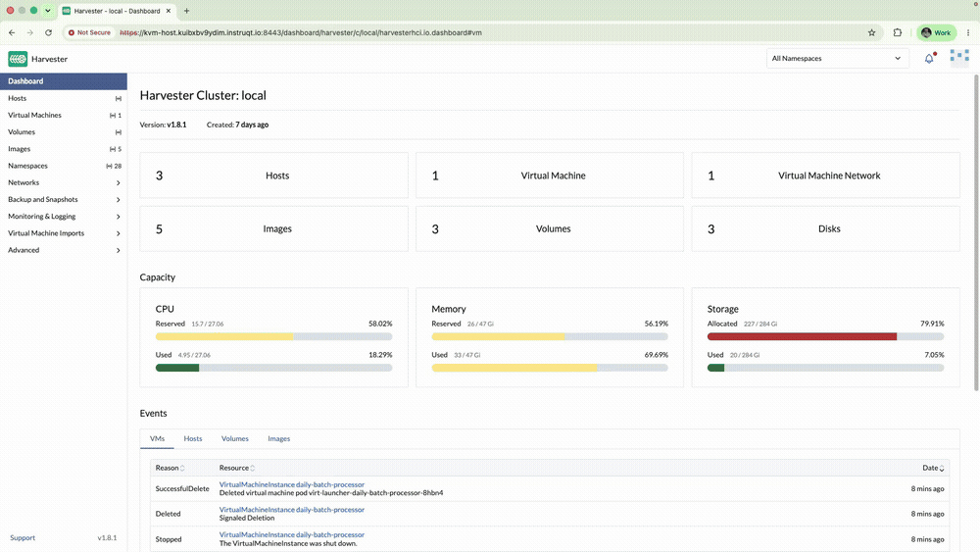Expand the Networks sidebar group
The height and width of the screenshot is (552, 980).
63,182
